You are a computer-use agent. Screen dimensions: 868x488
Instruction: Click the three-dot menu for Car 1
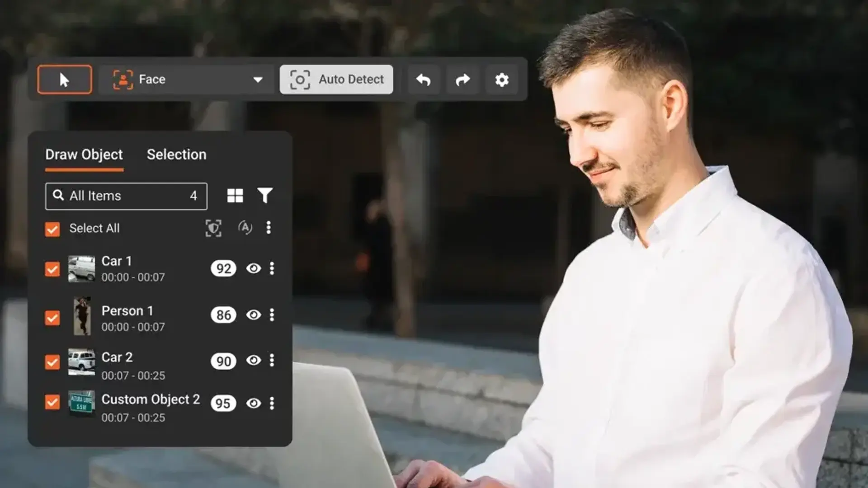click(x=271, y=268)
